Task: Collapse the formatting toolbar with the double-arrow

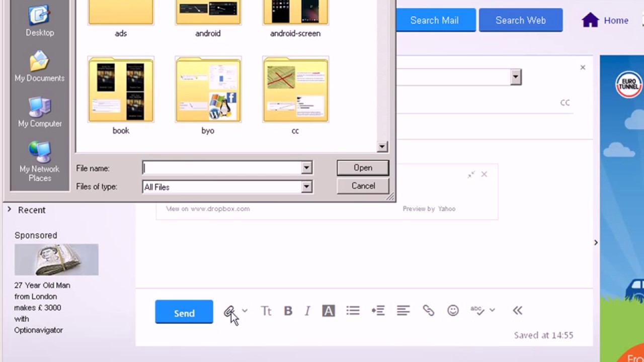Action: coord(517,311)
